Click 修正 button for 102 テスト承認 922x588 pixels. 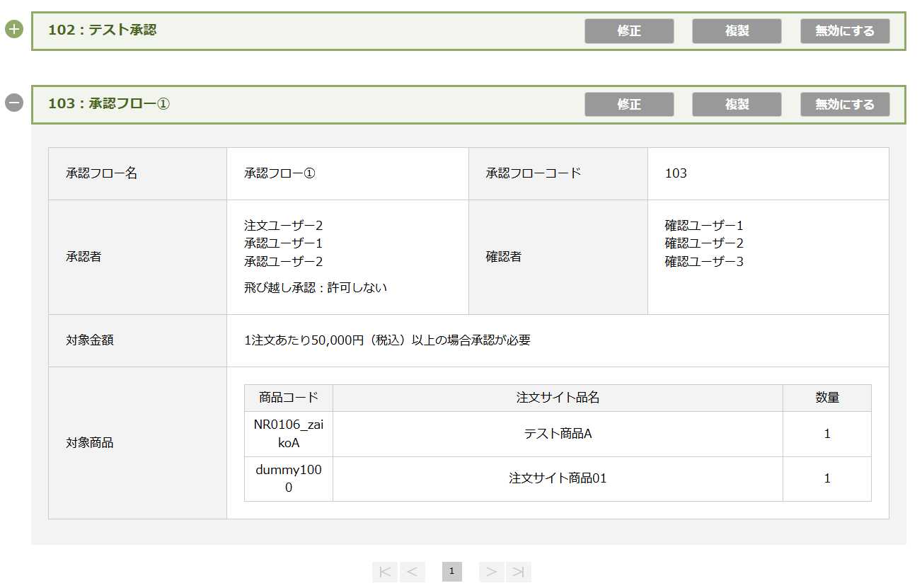click(x=628, y=31)
